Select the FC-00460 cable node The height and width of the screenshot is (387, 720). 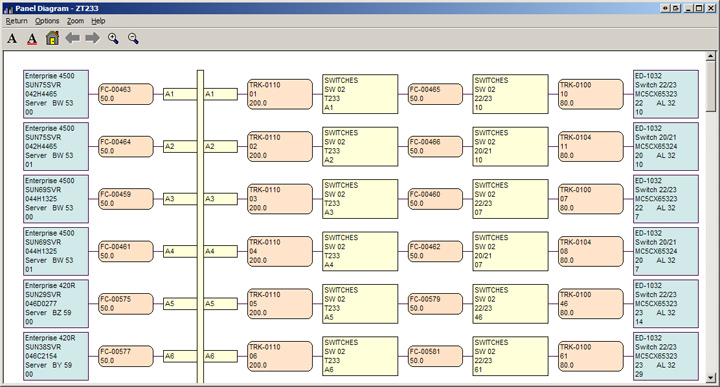(435, 199)
